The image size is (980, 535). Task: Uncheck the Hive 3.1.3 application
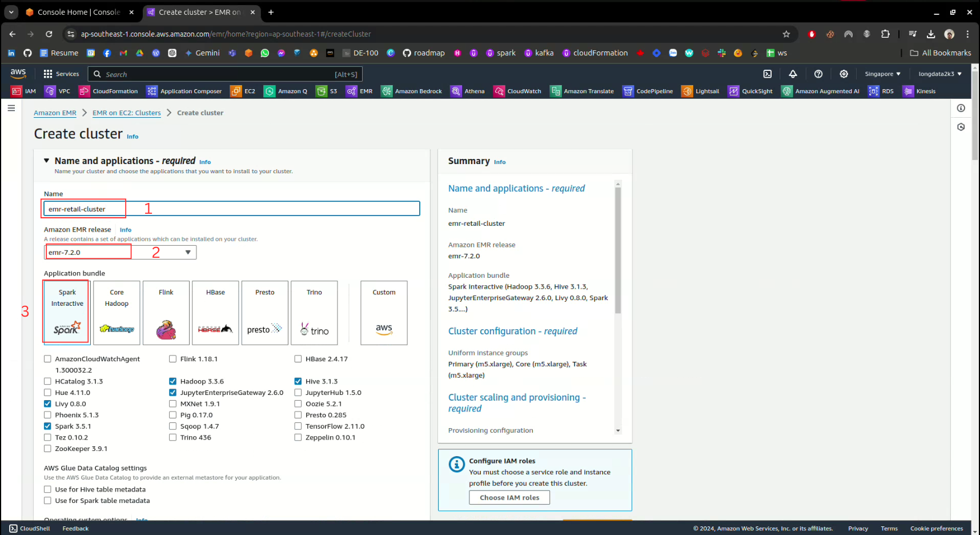298,381
